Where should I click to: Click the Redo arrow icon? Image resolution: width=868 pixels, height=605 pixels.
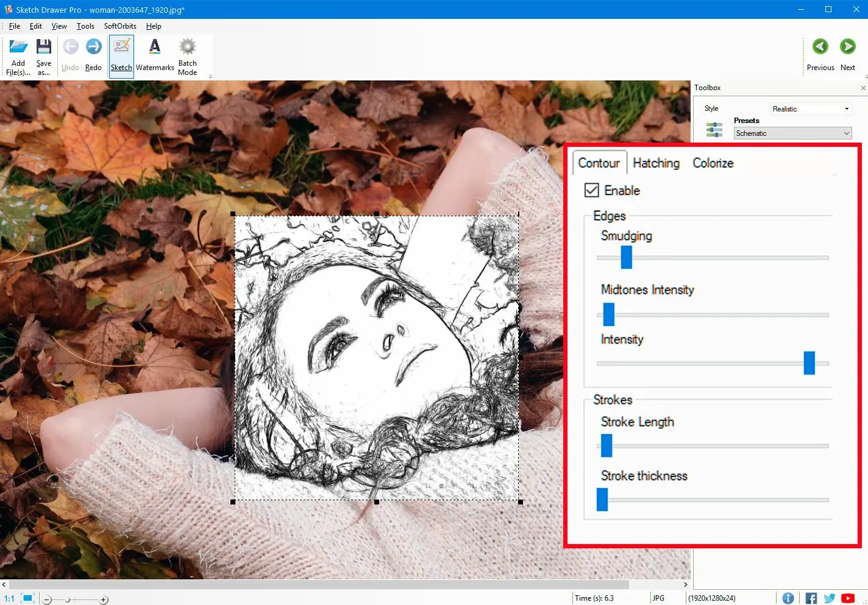click(x=93, y=46)
